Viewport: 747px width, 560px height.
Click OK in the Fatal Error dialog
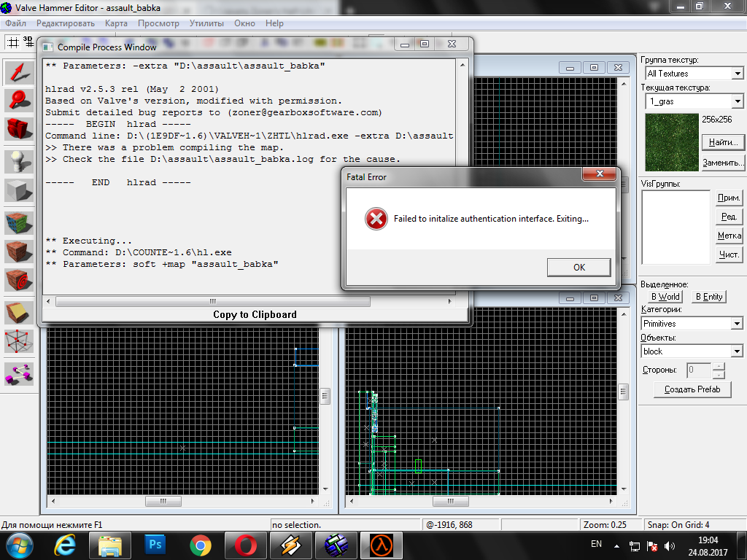pyautogui.click(x=578, y=268)
